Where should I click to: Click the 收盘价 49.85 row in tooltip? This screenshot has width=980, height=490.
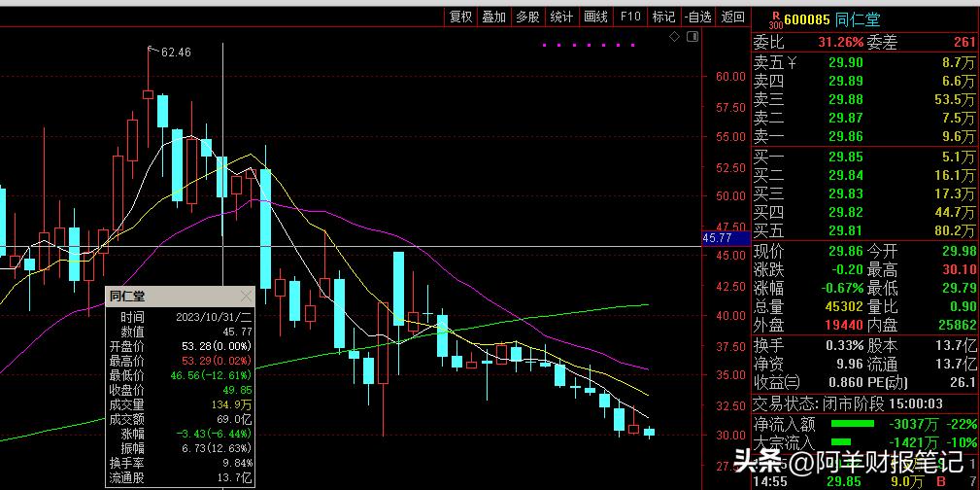tap(180, 390)
